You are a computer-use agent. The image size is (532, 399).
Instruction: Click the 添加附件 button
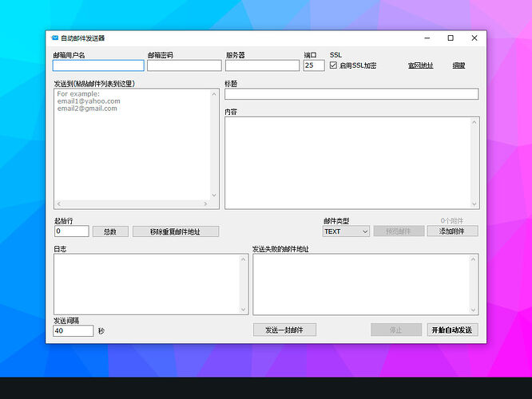(x=452, y=231)
